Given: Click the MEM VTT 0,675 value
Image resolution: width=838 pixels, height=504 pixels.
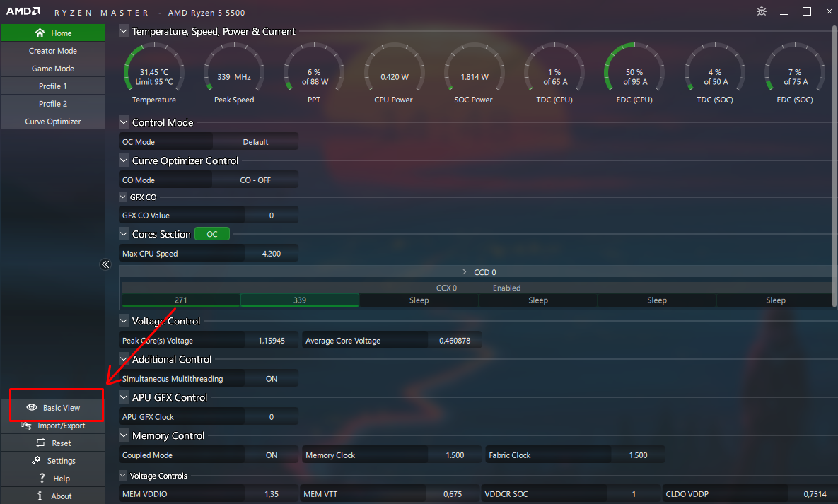Looking at the screenshot, I should [x=453, y=494].
